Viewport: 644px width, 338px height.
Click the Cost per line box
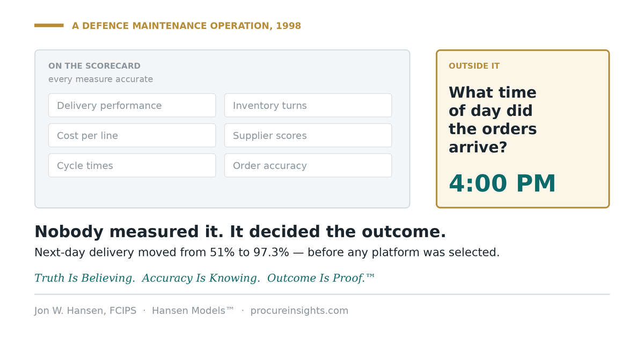tap(132, 135)
